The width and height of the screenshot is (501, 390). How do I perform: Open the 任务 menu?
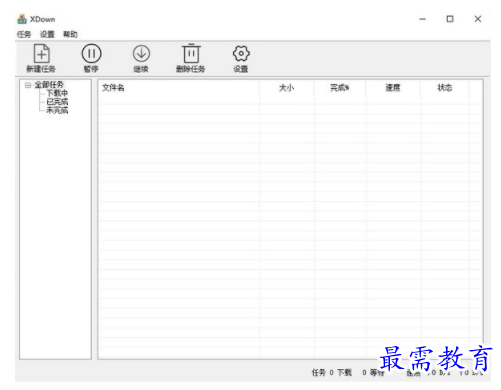point(24,34)
